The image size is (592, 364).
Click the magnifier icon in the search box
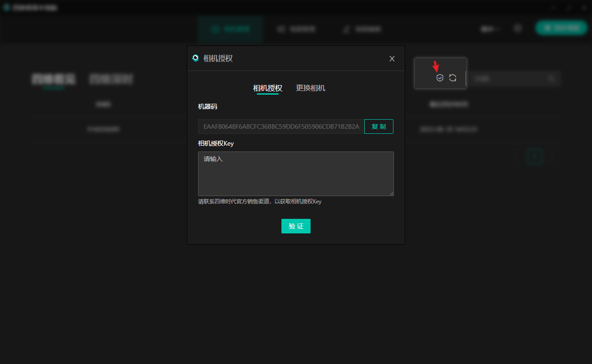[x=551, y=79]
